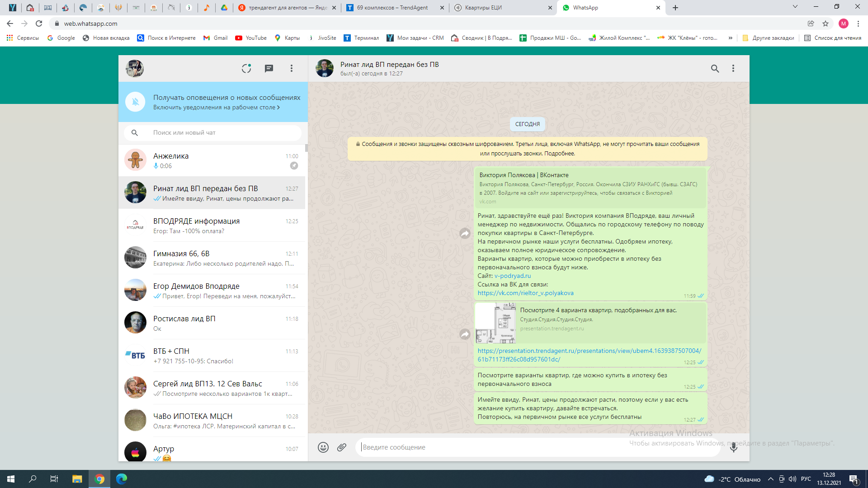The height and width of the screenshot is (488, 868).
Task: Start a new chat via message icon
Action: point(269,68)
